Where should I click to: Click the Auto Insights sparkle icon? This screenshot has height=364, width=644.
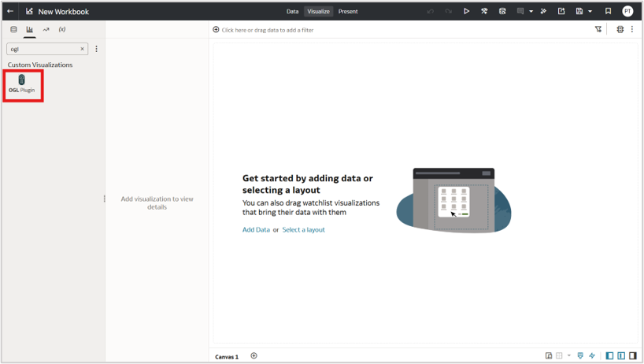[x=543, y=12]
